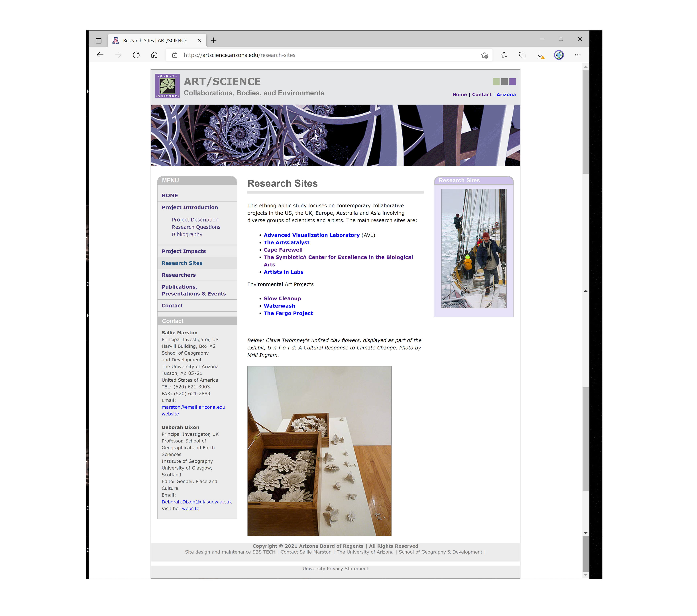The height and width of the screenshot is (616, 697).
Task: Reload the page with Refresh icon
Action: coord(136,55)
